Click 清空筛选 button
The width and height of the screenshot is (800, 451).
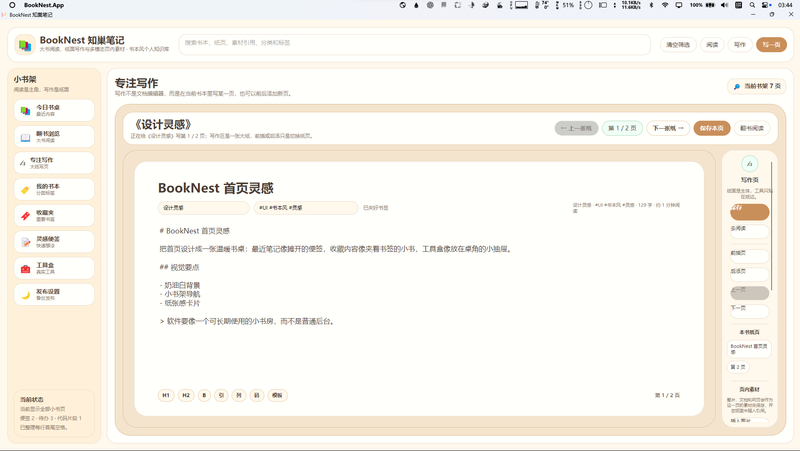coord(678,45)
